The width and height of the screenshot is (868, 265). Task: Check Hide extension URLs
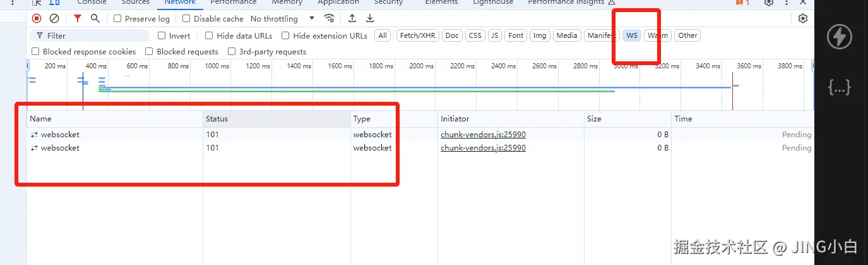[285, 35]
